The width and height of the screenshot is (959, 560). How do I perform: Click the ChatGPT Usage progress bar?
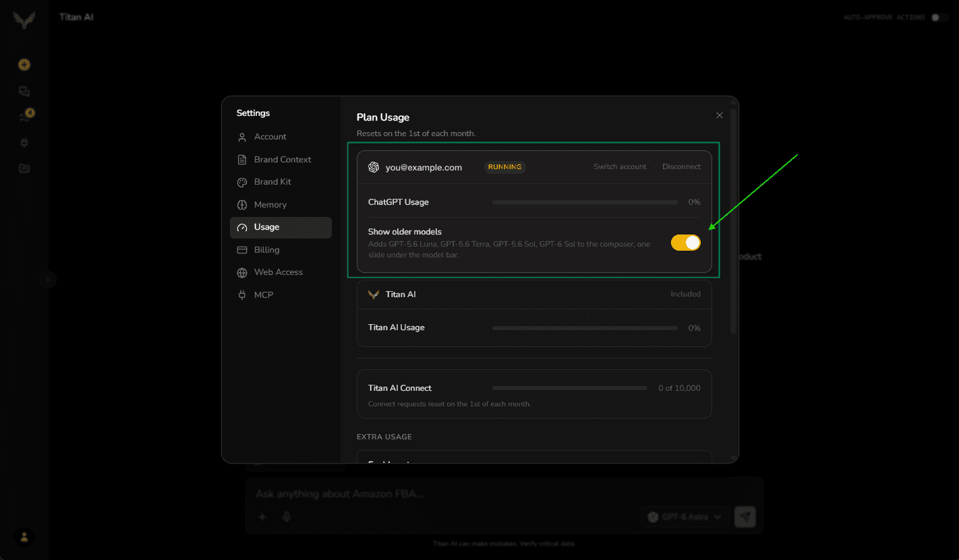[585, 202]
